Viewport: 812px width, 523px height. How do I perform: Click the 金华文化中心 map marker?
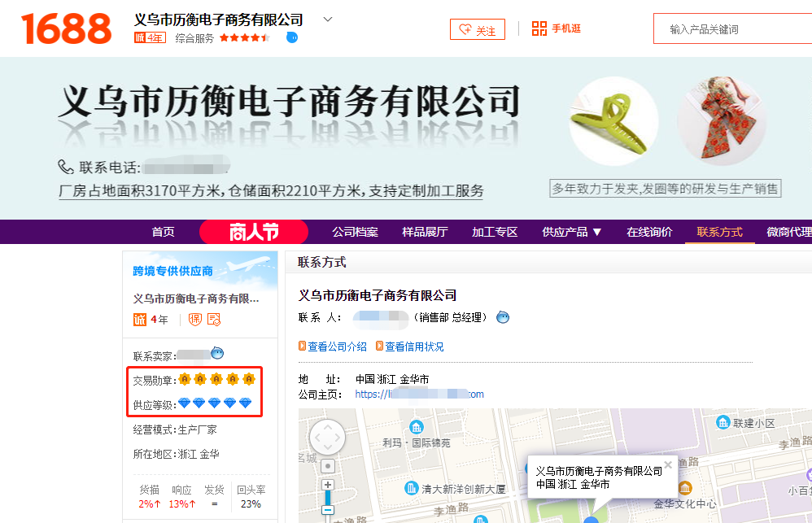(x=685, y=488)
